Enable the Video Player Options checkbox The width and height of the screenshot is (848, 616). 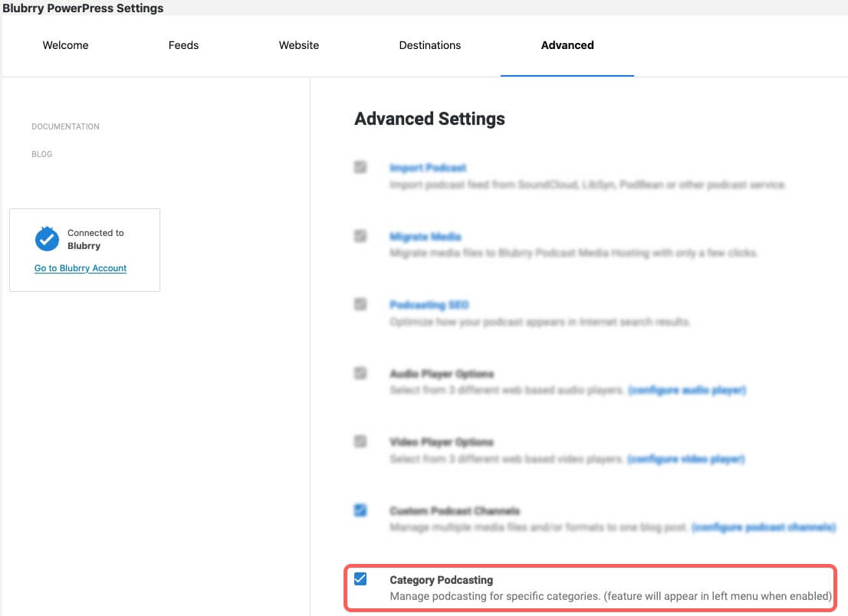(x=360, y=441)
